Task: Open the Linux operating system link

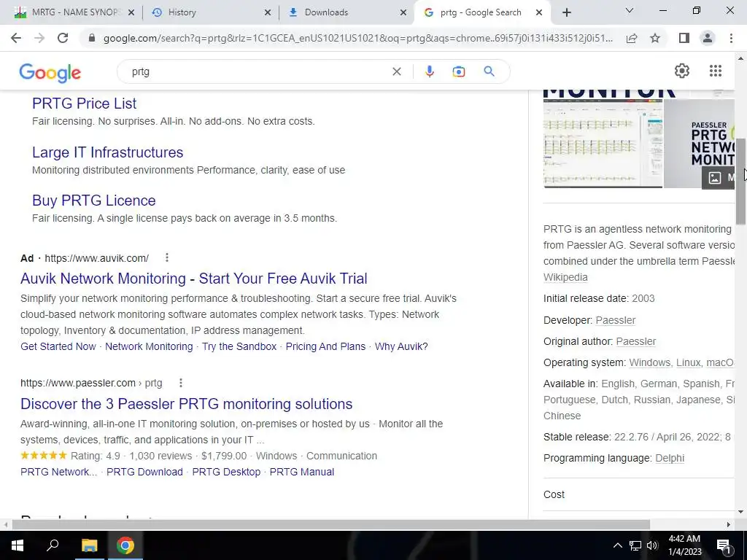Action: click(689, 362)
